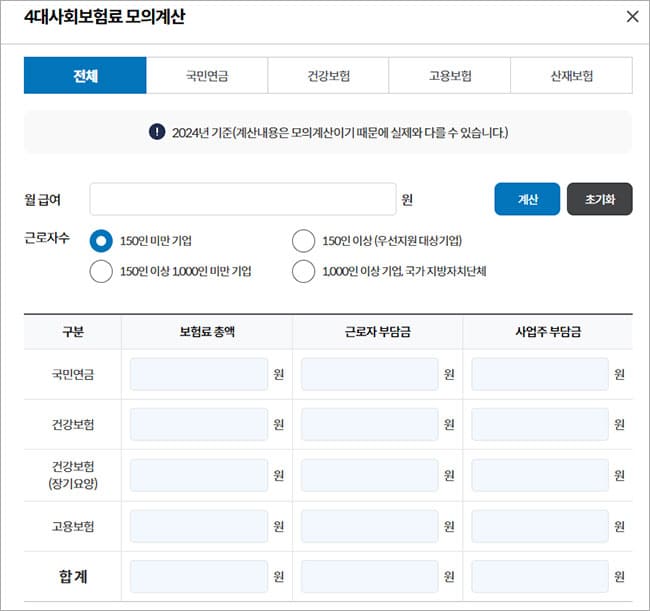This screenshot has width=650, height=611.
Task: Select the 150인 미만 기업 radio option
Action: pyautogui.click(x=101, y=241)
